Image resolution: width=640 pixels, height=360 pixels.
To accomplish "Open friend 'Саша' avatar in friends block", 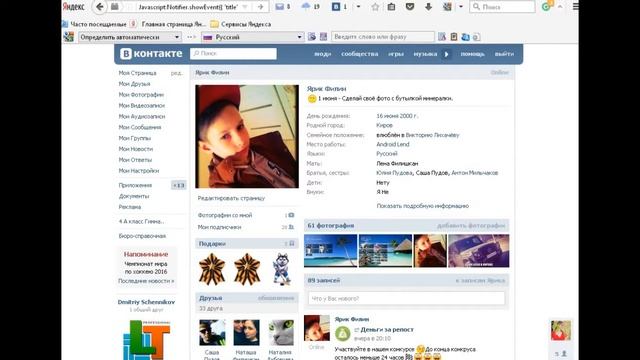I will tap(212, 333).
